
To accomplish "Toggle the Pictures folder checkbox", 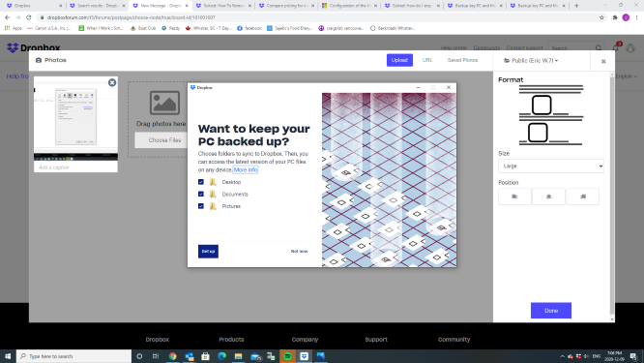I will [201, 206].
